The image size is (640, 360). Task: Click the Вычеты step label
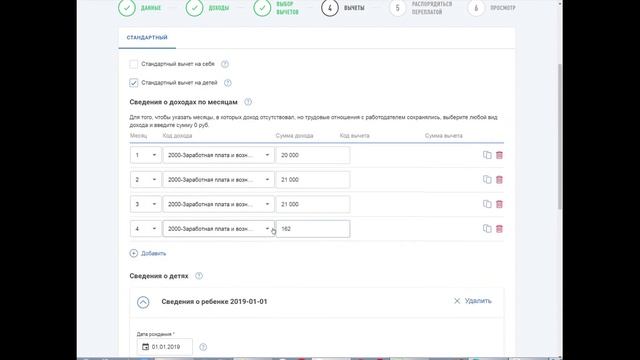tap(354, 8)
